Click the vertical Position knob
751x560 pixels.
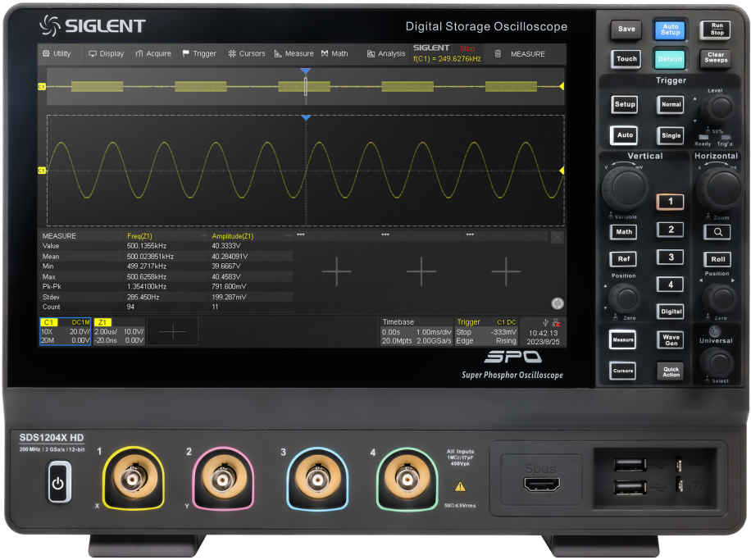625,298
